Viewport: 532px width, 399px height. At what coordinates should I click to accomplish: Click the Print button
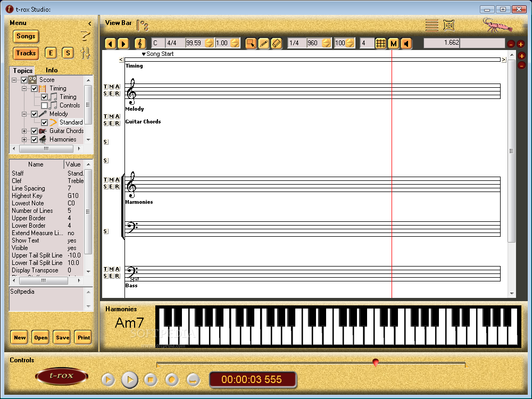[84, 337]
